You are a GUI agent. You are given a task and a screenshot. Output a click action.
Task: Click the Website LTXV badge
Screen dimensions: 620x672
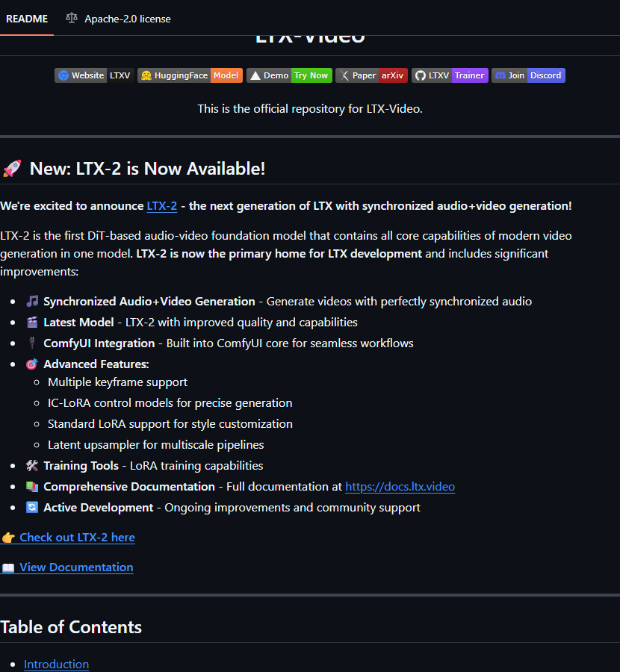[94, 75]
